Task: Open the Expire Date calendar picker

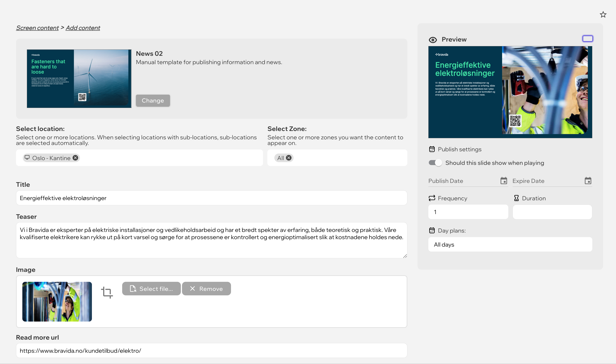Action: pos(588,181)
